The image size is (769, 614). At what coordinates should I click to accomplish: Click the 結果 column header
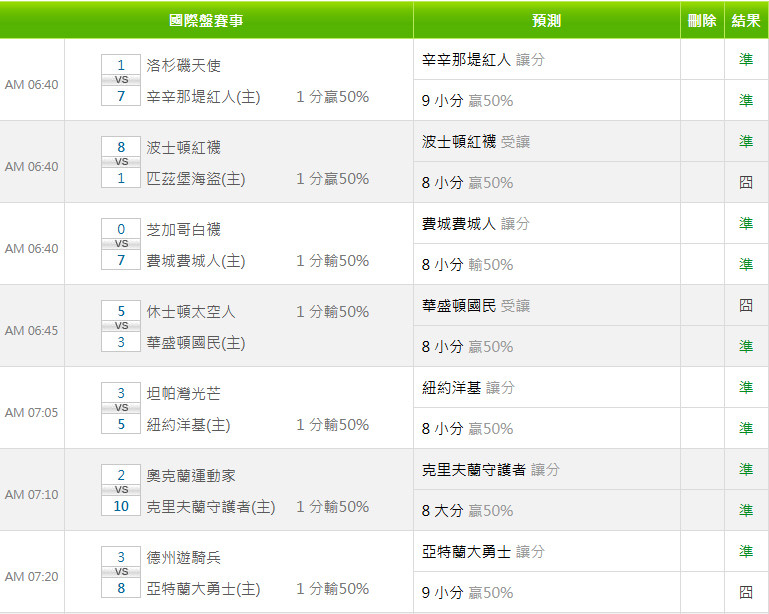(x=746, y=20)
